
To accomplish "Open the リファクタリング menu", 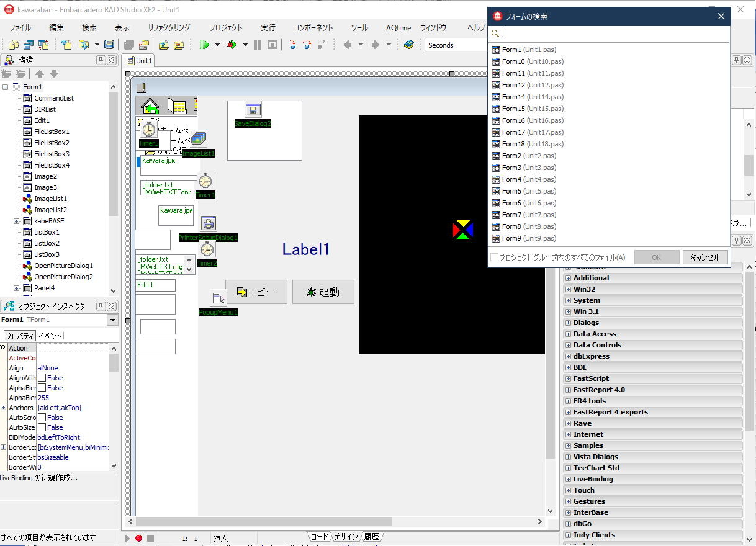I will click(169, 28).
